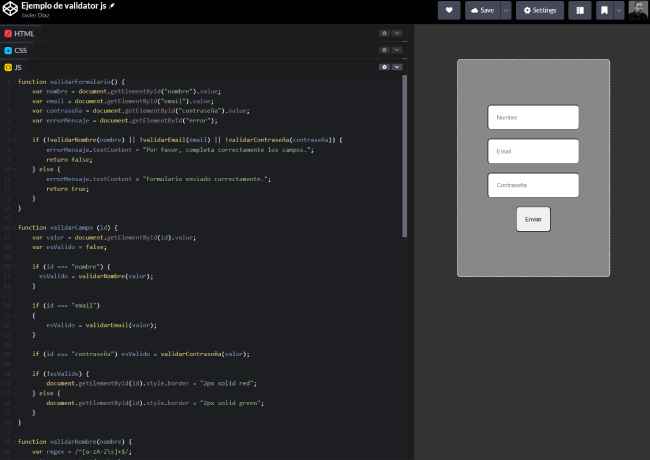Open CSS panel settings gear
This screenshot has width=650, height=460.
(384, 50)
